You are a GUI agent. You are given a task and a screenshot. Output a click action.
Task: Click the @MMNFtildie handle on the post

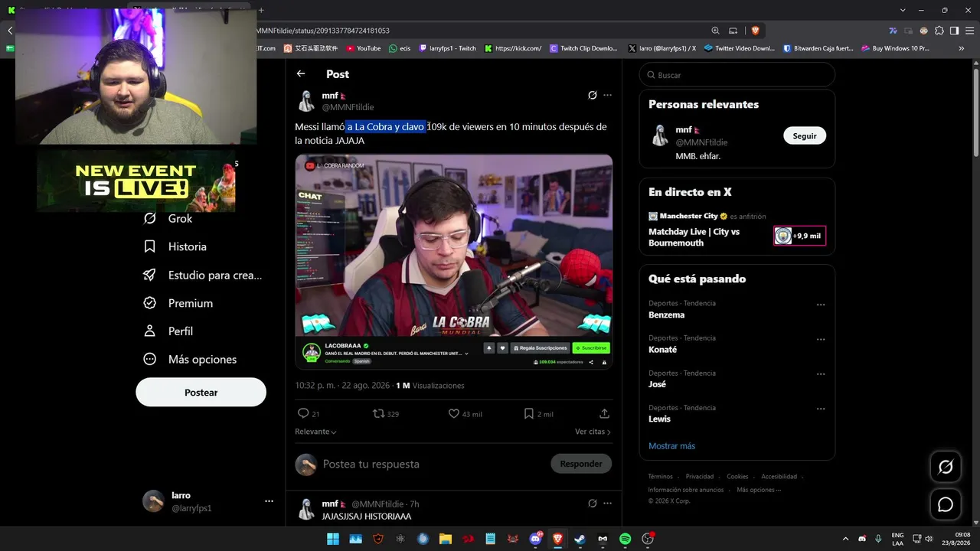348,107
